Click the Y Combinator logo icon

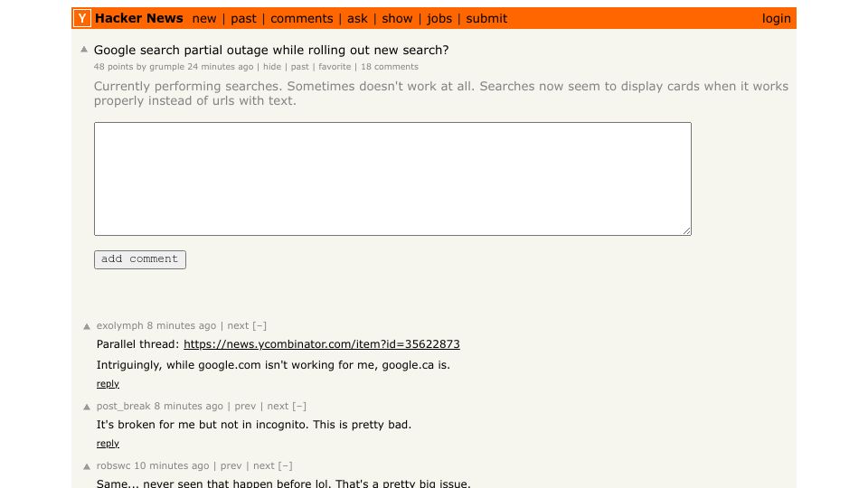82,18
